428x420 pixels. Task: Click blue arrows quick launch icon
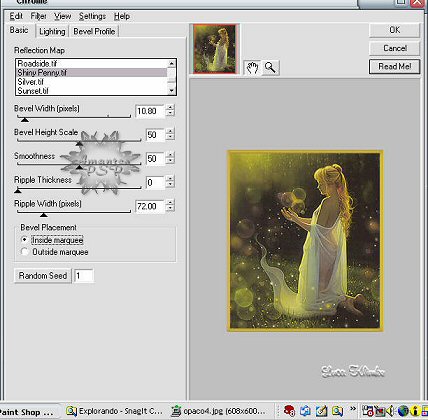[x=305, y=411]
